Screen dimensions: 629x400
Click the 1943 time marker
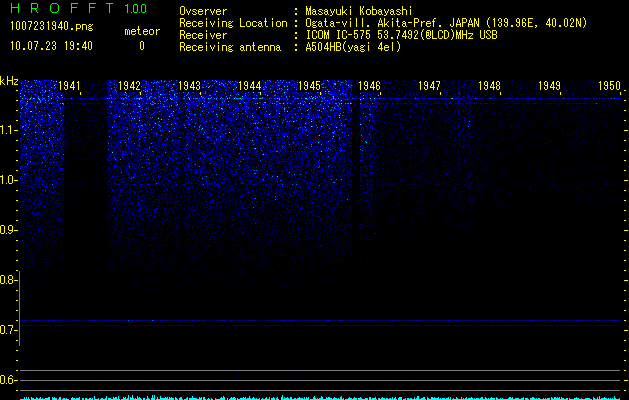point(189,86)
